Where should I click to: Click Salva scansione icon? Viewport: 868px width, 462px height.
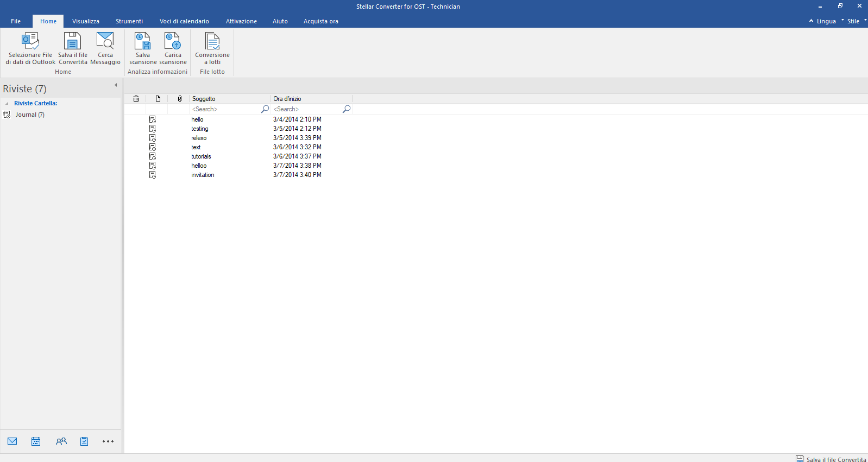point(142,41)
